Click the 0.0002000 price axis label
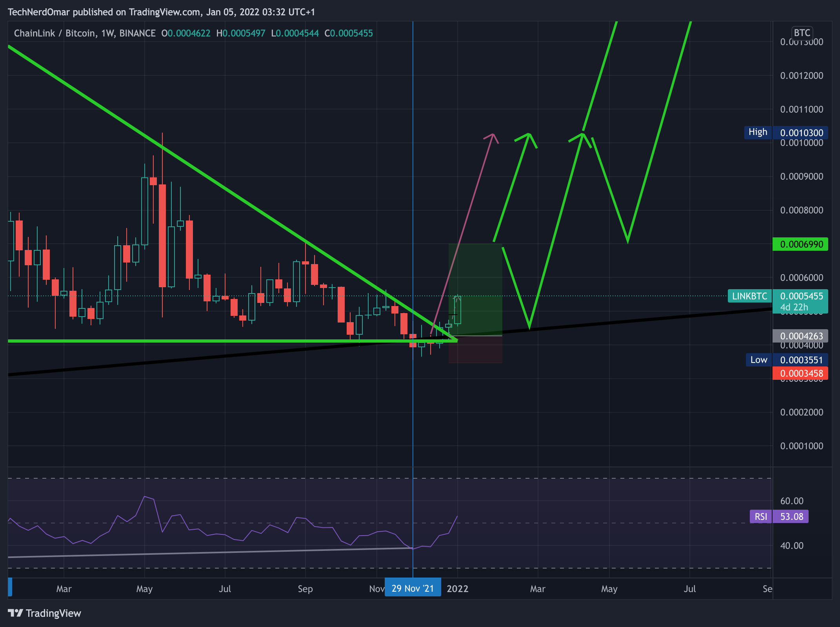This screenshot has height=627, width=840. point(802,412)
